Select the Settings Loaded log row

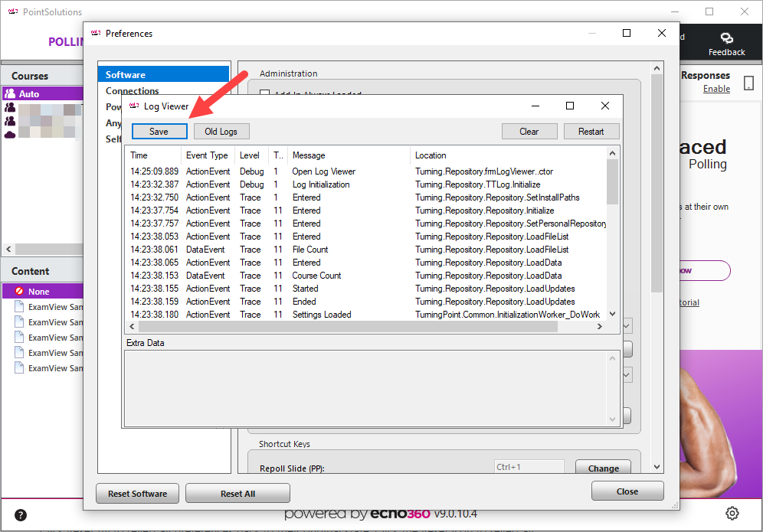point(366,315)
